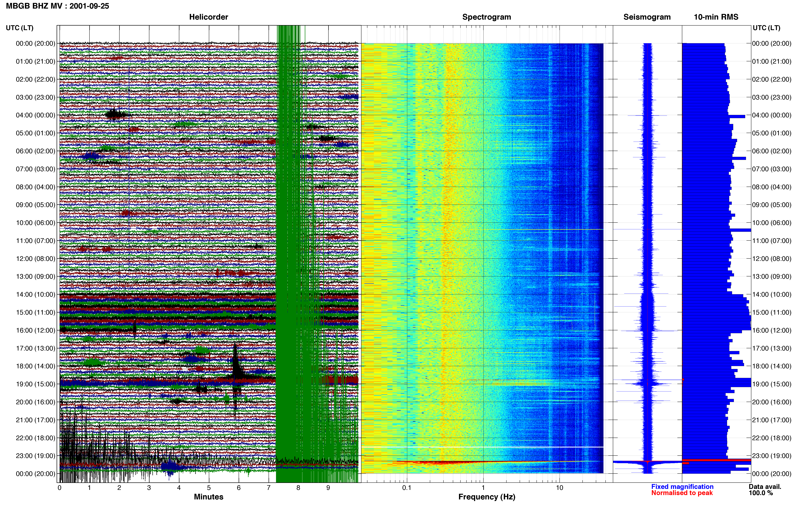Click the Minutes axis label
This screenshot has width=812, height=508.
[209, 497]
